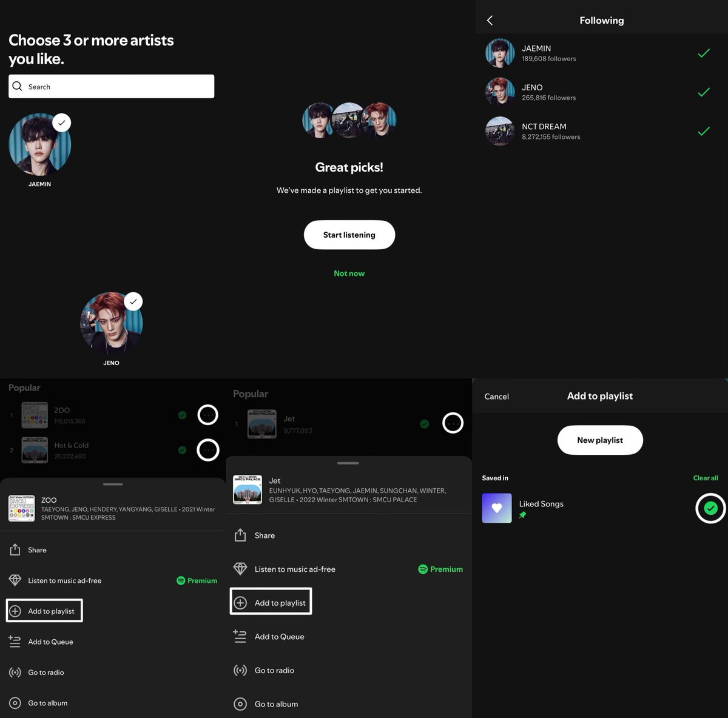Click Go to album in Jet menu
The height and width of the screenshot is (718, 728).
click(x=276, y=704)
